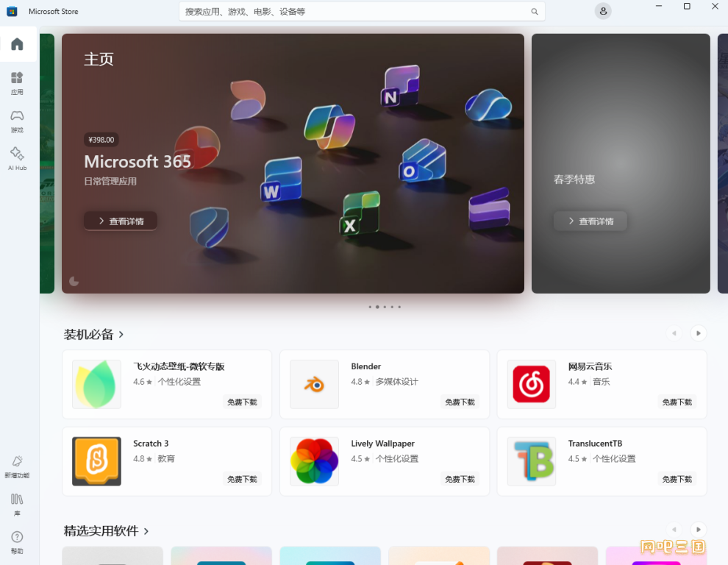Click the Word icon in the banner

[281, 180]
